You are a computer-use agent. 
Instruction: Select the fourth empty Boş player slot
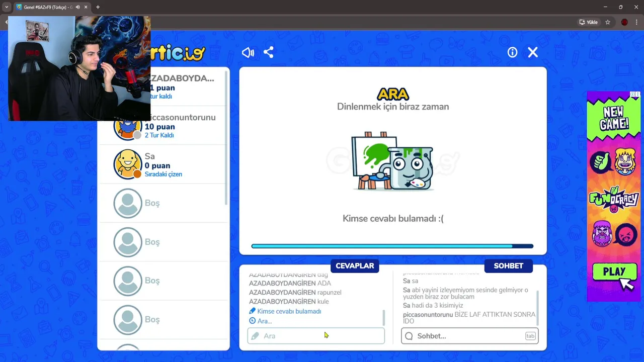(x=163, y=319)
